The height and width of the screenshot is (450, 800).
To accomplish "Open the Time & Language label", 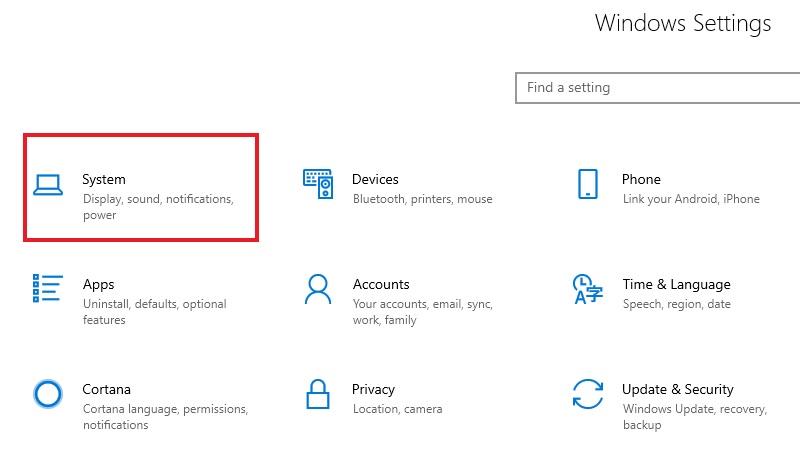I will (677, 285).
